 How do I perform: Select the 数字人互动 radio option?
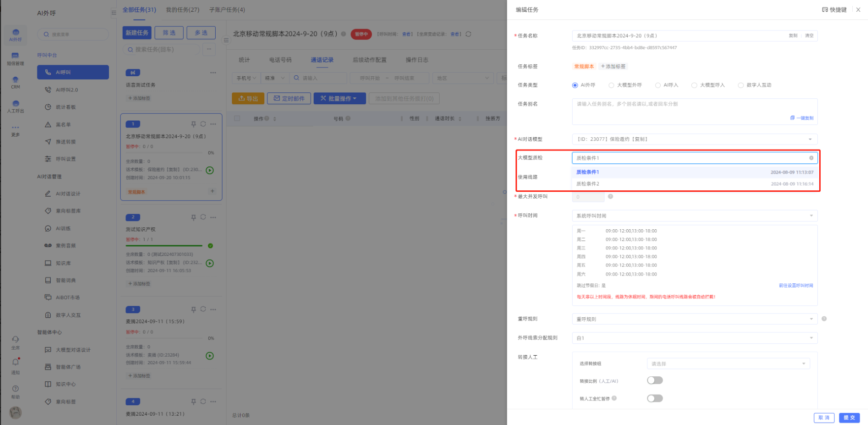740,85
